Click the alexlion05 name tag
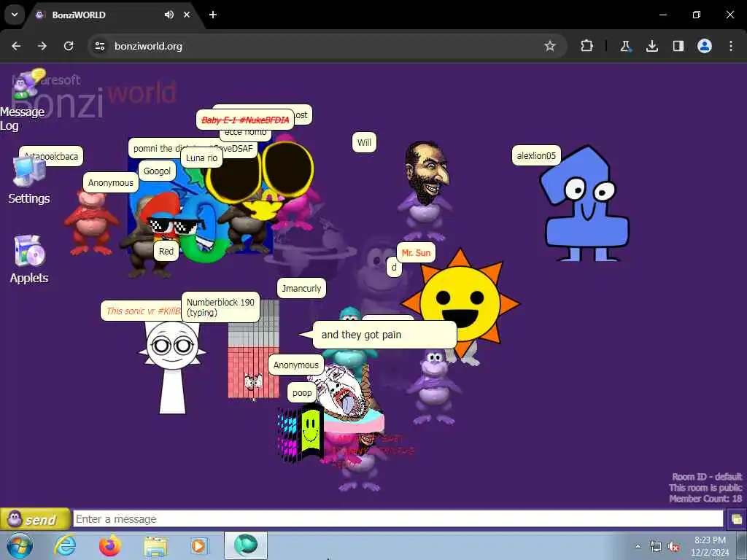Viewport: 747px width, 560px height. tap(536, 156)
